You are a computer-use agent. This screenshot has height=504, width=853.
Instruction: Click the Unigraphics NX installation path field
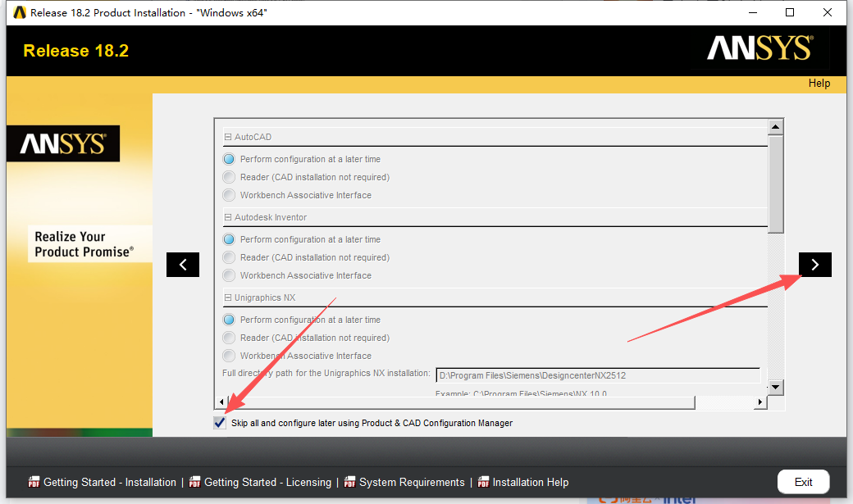pyautogui.click(x=597, y=375)
